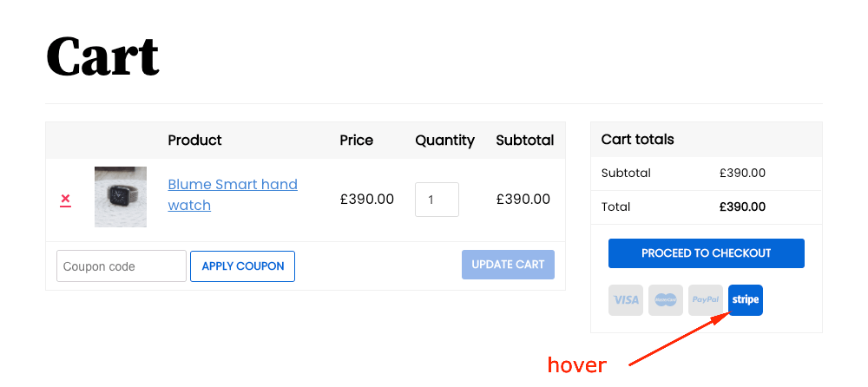
Task: Click into the Coupon code field
Action: [122, 266]
